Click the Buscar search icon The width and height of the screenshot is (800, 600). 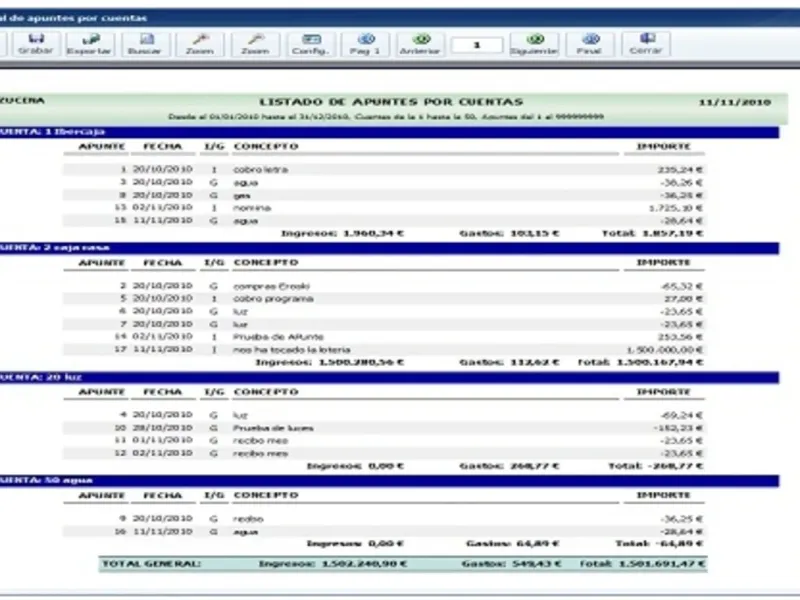145,44
